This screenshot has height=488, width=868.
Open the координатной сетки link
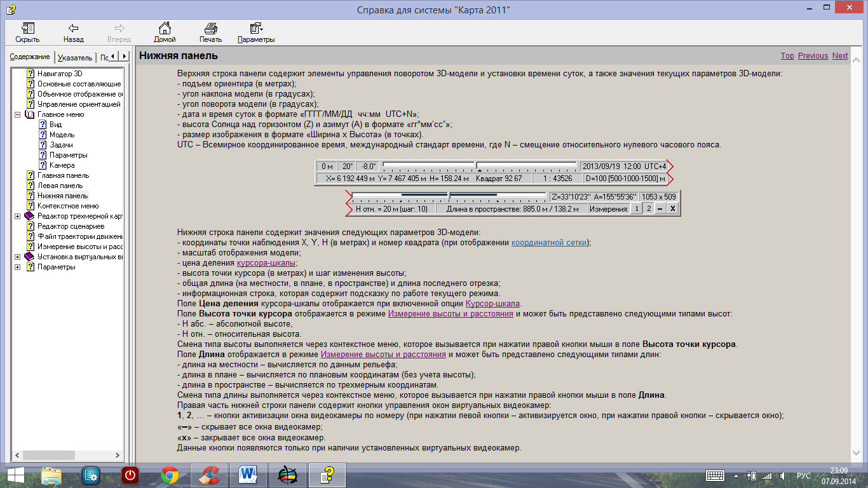(550, 243)
